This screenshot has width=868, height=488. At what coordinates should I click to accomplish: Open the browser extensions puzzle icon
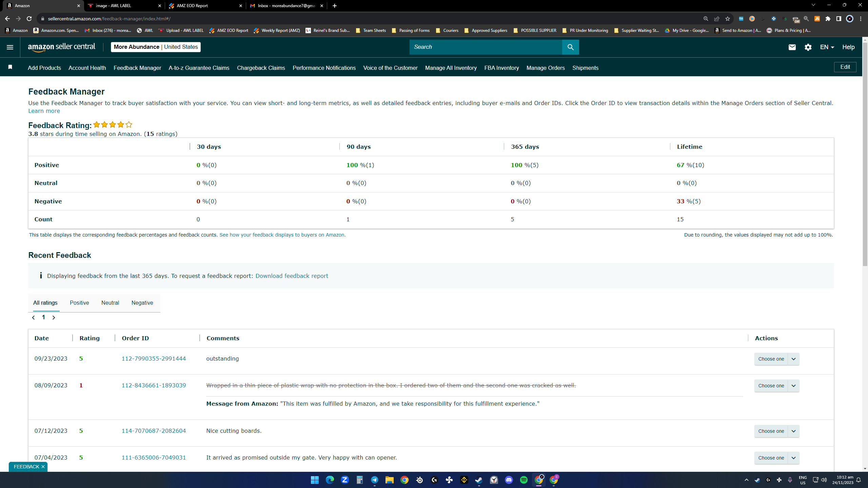point(828,19)
